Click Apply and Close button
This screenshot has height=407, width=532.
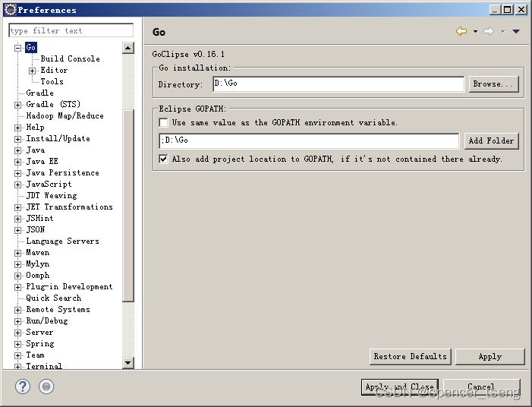point(400,387)
